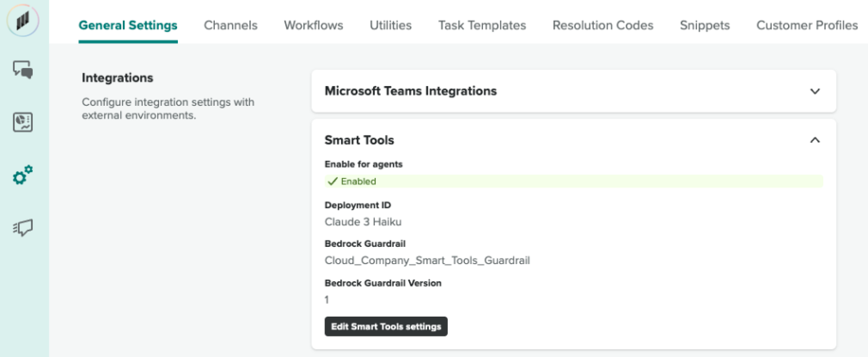Screen dimensions: 868x357
Task: Open the Resolution Codes tab
Action: point(603,25)
